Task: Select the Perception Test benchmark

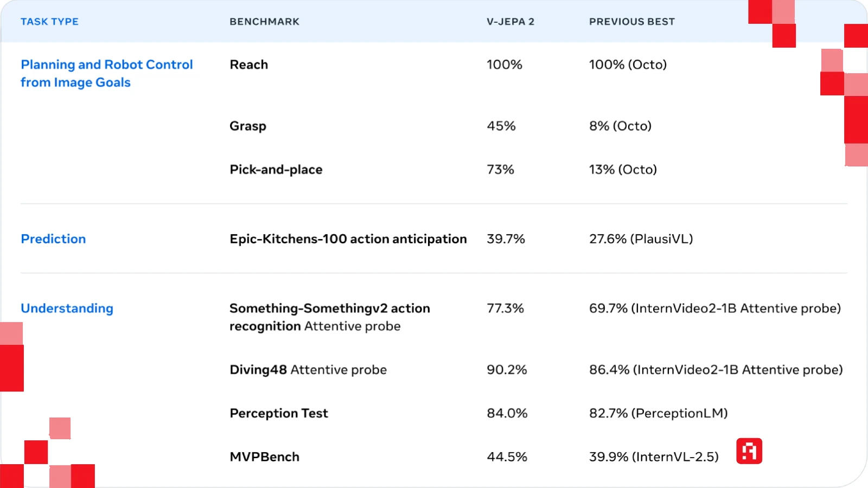Action: [x=279, y=413]
